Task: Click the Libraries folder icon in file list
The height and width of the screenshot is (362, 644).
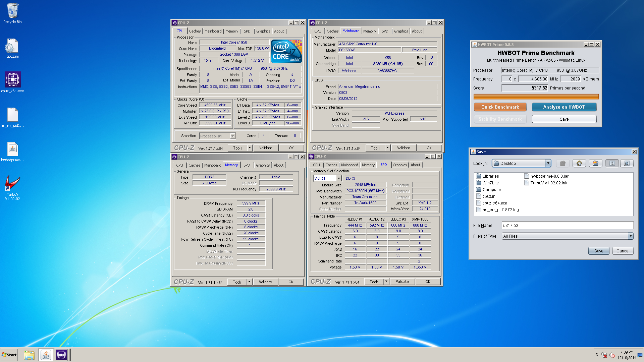Action: pyautogui.click(x=479, y=176)
